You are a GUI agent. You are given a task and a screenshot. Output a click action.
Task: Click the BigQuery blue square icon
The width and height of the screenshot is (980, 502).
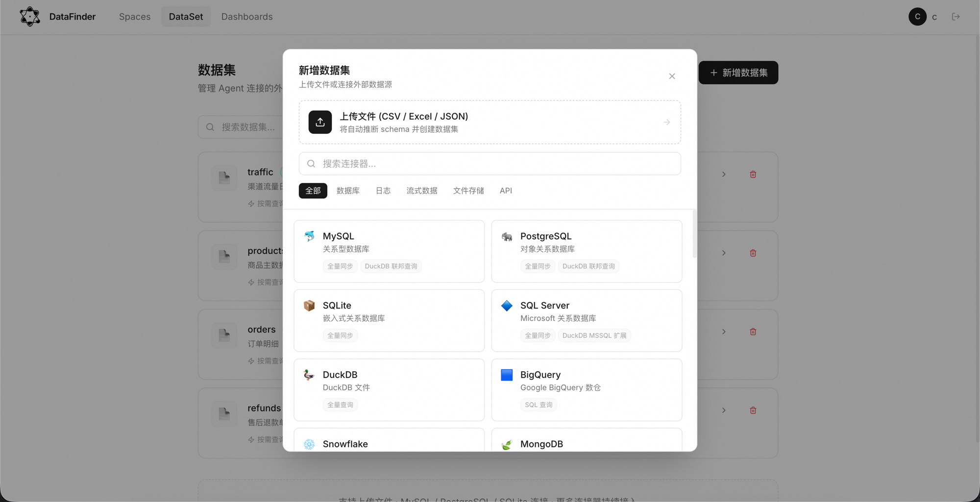tap(507, 375)
